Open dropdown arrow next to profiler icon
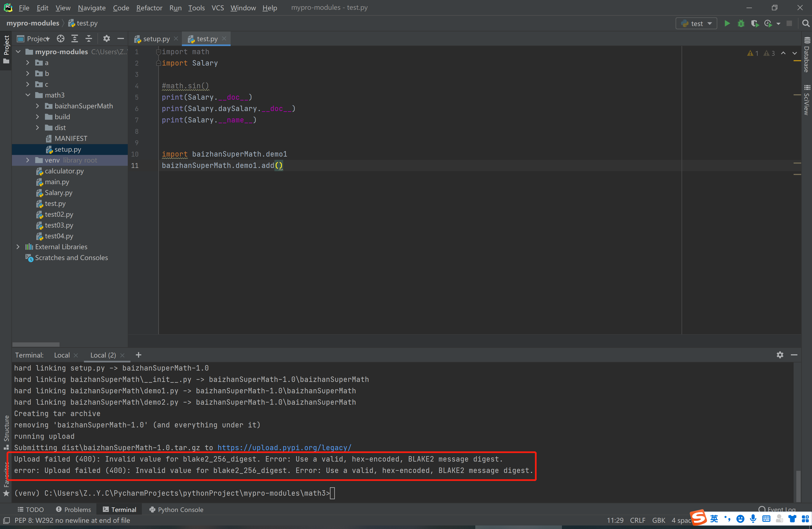The image size is (812, 529). 778,24
